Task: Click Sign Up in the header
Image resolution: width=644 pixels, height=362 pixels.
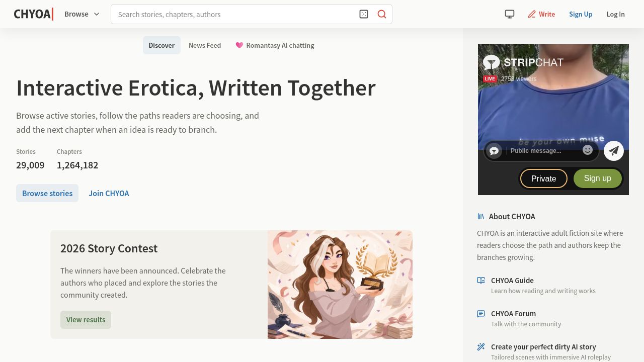Action: point(581,14)
